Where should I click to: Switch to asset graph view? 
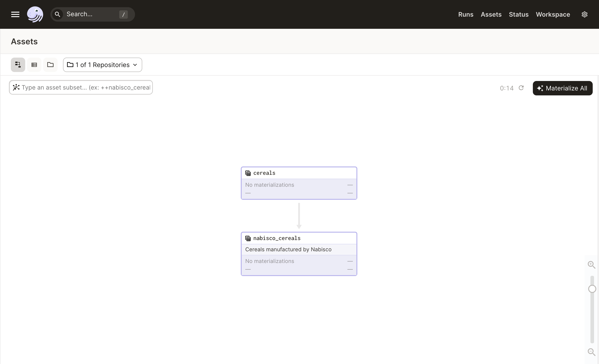click(18, 65)
